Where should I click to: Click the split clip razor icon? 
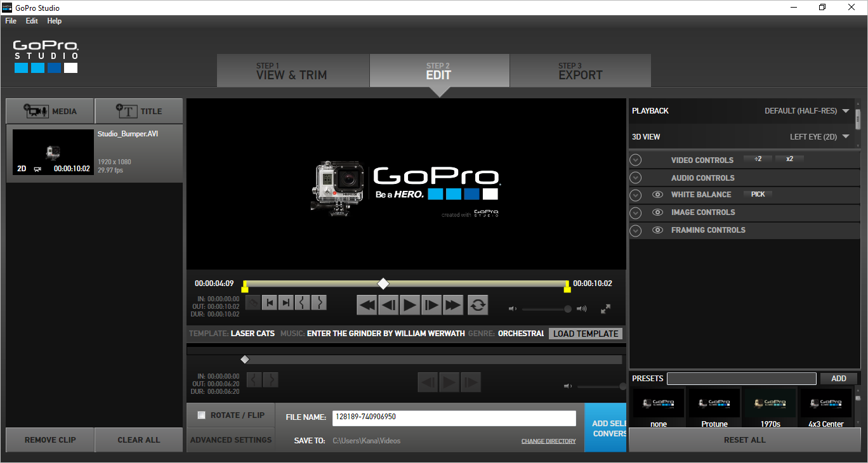pos(253,303)
